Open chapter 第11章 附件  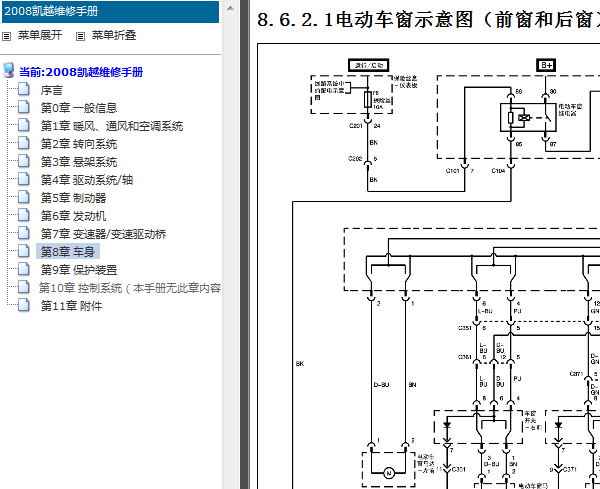(x=72, y=306)
